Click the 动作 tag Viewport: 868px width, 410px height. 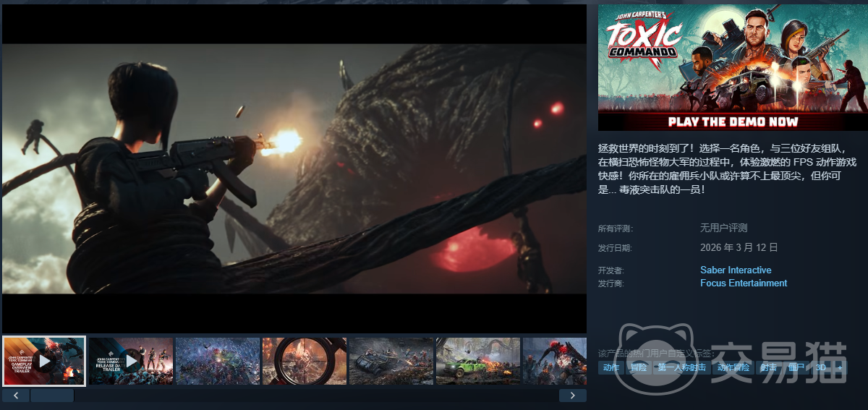coord(611,368)
